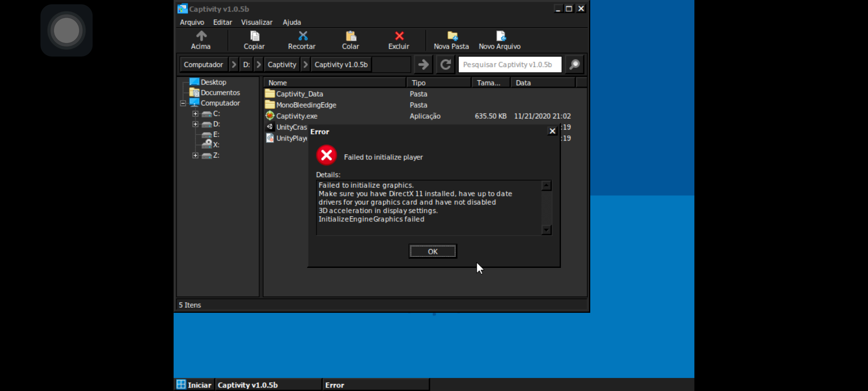Open the Iniciar start menu
The height and width of the screenshot is (391, 868).
point(194,385)
